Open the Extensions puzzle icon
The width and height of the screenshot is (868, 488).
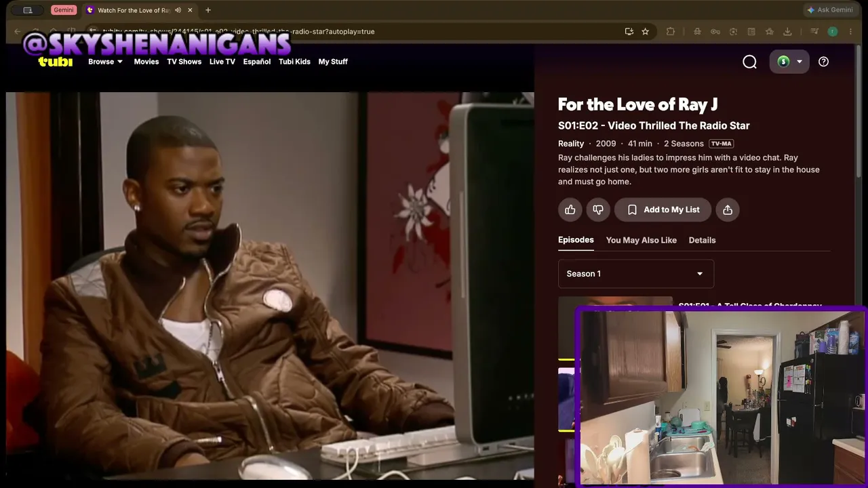click(671, 31)
